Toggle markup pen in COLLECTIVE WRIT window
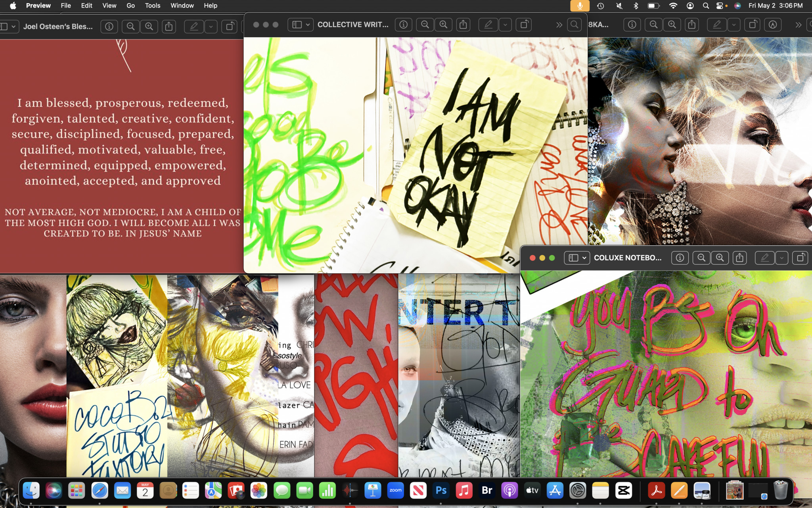 pos(488,25)
